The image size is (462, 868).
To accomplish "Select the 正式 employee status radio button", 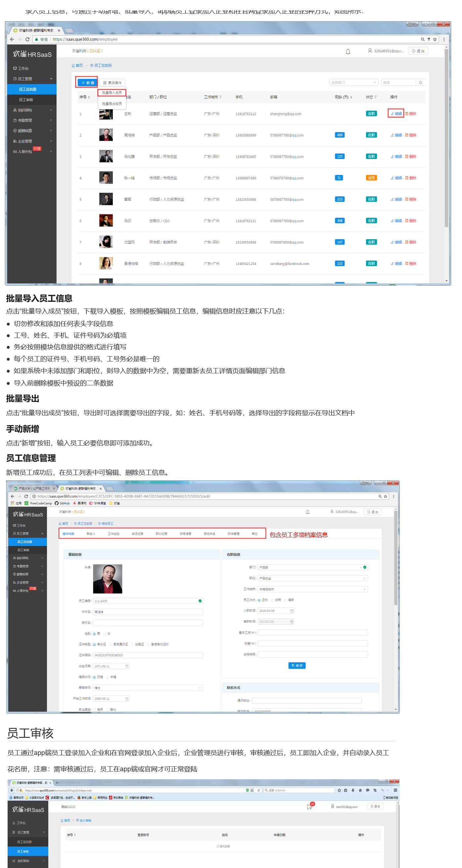I will tap(259, 600).
